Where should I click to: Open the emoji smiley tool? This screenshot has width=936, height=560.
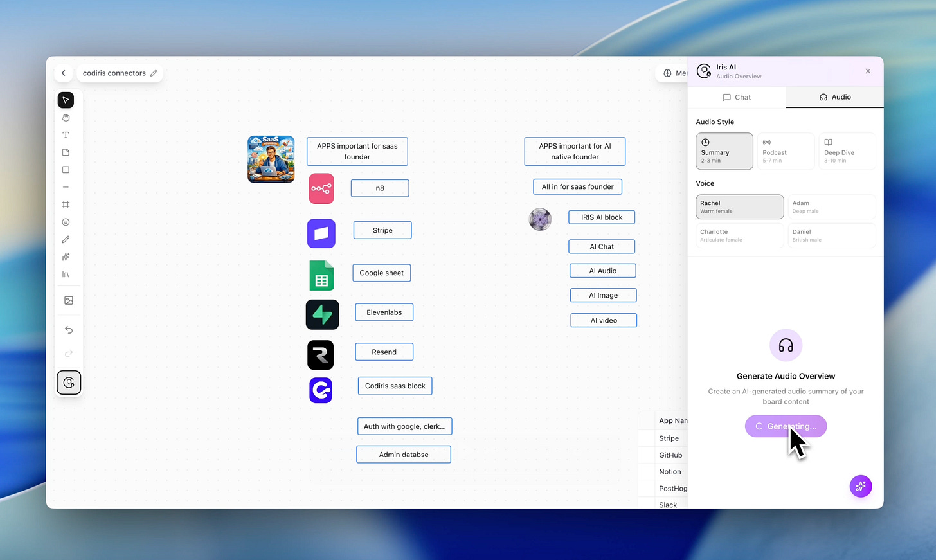tap(66, 222)
